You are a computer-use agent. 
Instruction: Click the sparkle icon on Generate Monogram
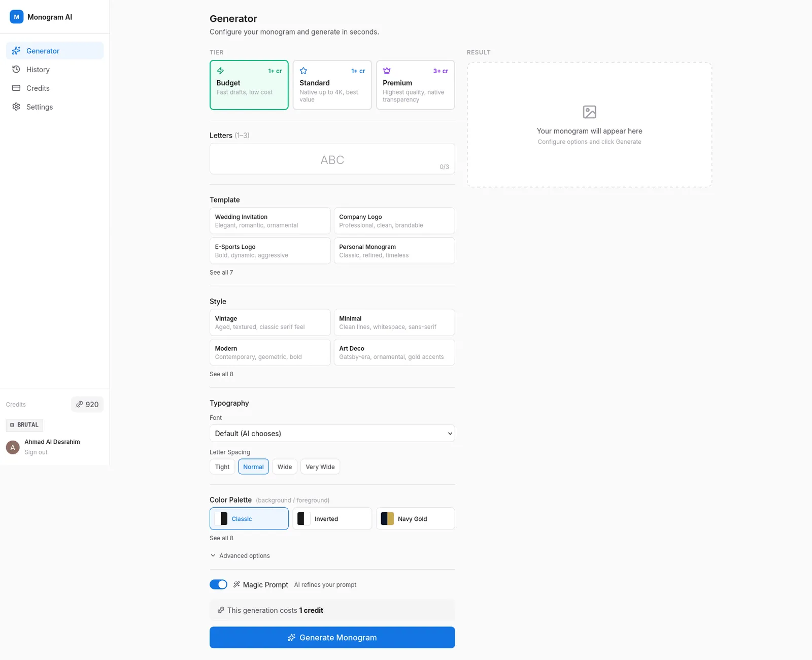coord(291,638)
